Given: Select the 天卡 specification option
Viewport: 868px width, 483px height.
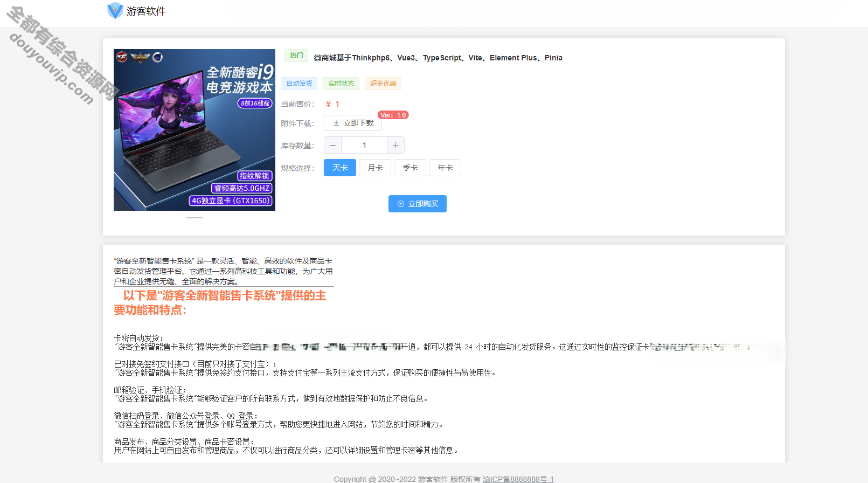Looking at the screenshot, I should pos(340,168).
